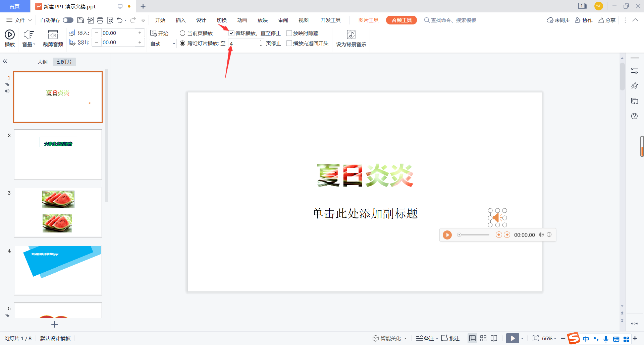Select Cross-slide Playback radio button

coord(182,43)
